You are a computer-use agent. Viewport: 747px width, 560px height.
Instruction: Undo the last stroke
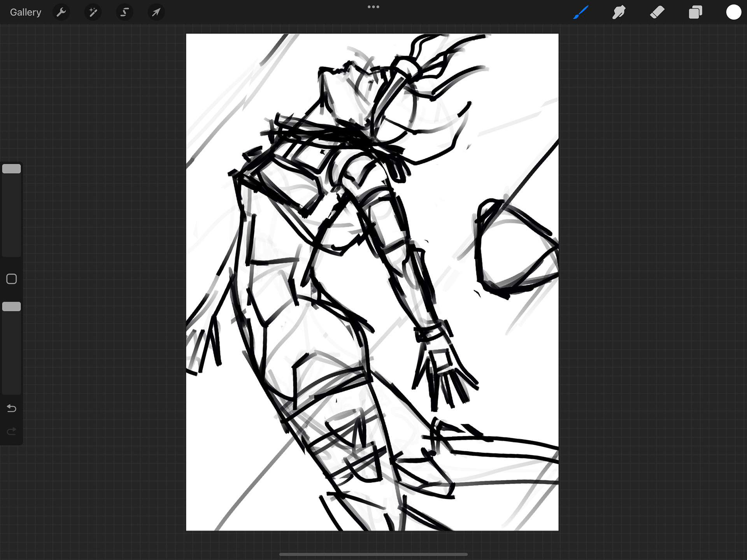click(x=12, y=408)
